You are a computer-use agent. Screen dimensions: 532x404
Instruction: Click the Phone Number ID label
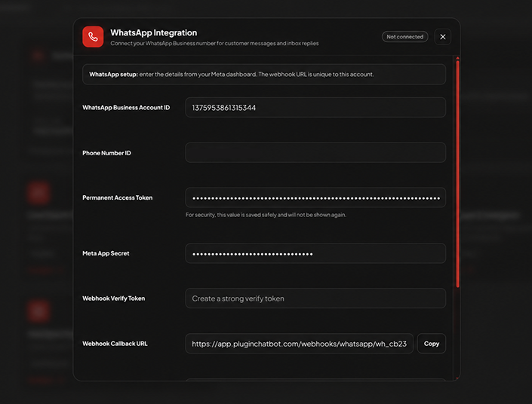click(x=106, y=153)
